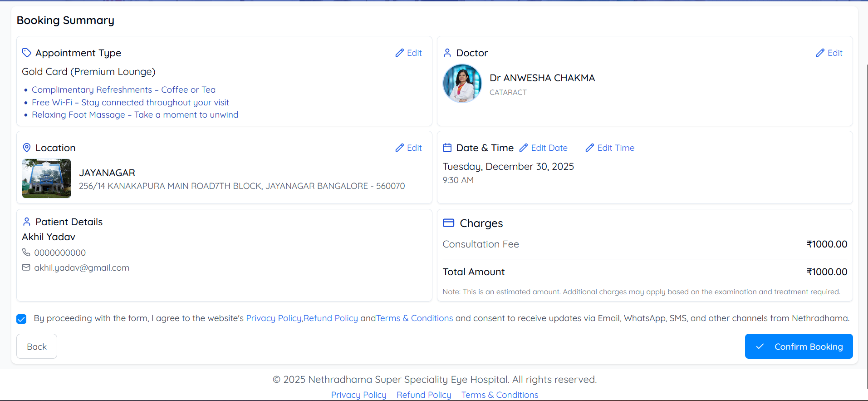Click the envelope icon next to the email
This screenshot has height=401, width=868.
pyautogui.click(x=26, y=268)
